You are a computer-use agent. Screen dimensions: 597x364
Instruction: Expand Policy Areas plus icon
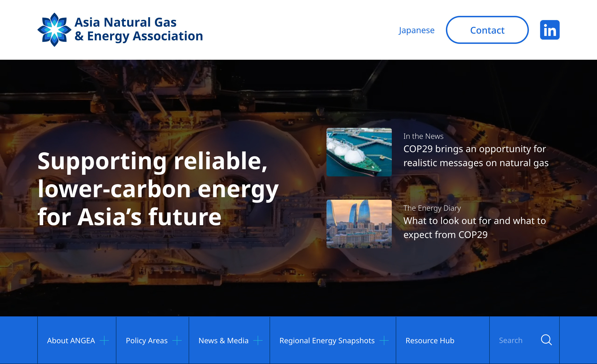pos(177,340)
